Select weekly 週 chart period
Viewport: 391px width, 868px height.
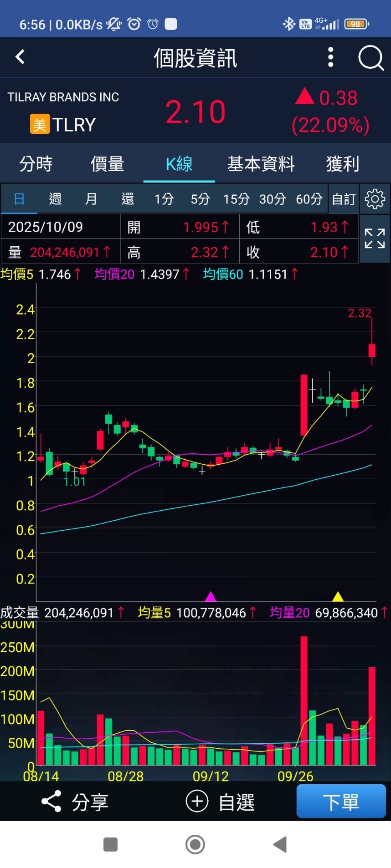tap(55, 199)
